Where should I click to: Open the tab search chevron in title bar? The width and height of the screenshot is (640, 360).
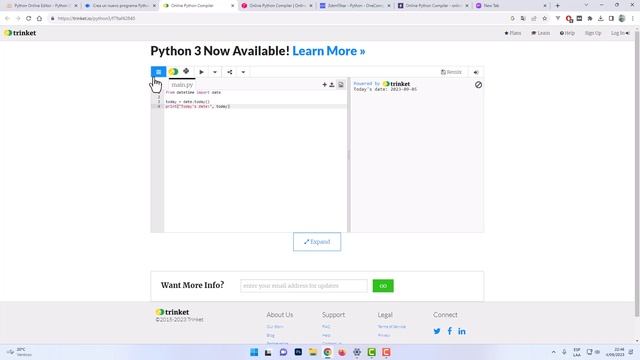point(587,5)
